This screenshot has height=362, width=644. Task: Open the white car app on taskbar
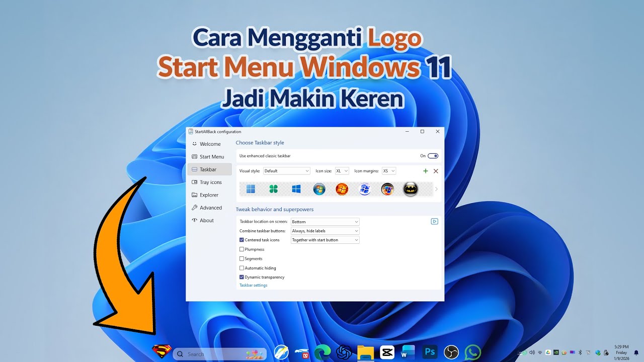pyautogui.click(x=302, y=353)
